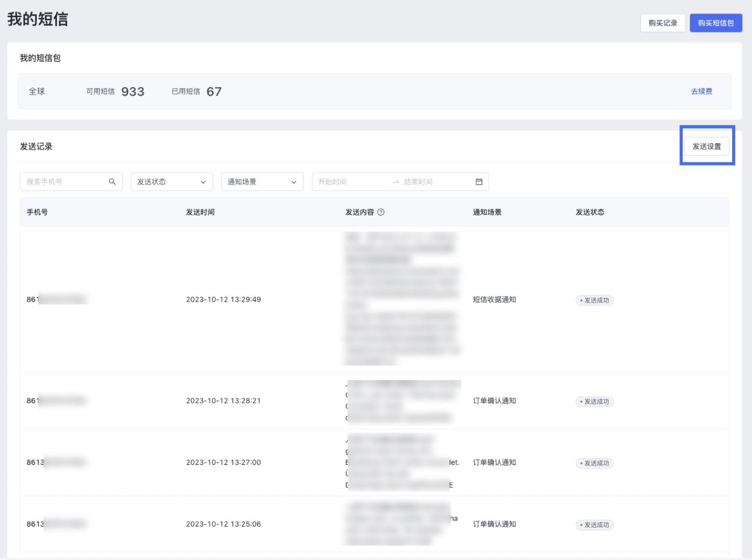Image resolution: width=752 pixels, height=560 pixels.
Task: Focus the 搜索手机号 search input
Action: tap(65, 182)
